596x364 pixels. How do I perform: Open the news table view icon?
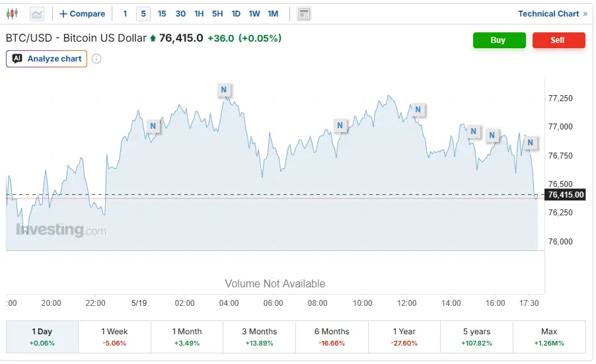[304, 14]
